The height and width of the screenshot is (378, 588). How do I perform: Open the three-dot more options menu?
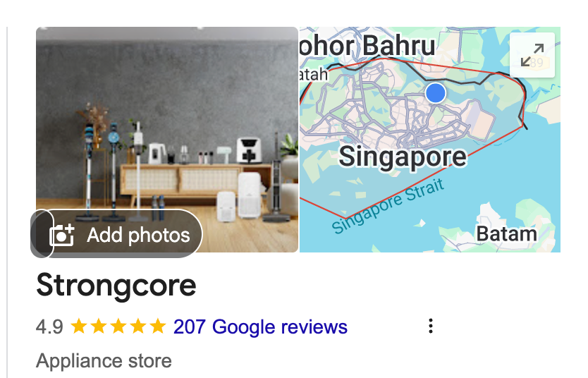[x=431, y=326]
